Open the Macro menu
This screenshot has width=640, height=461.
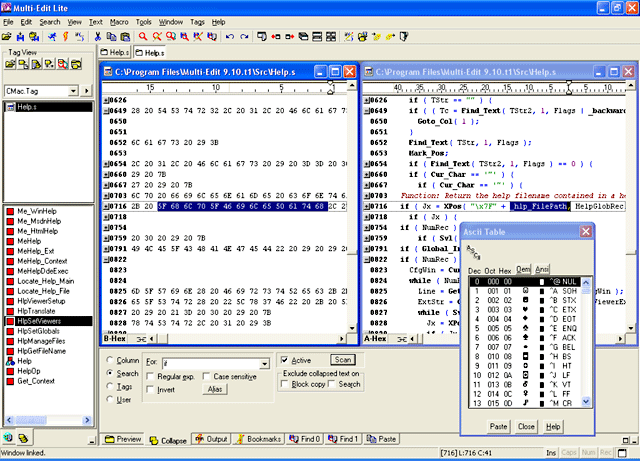tap(119, 22)
